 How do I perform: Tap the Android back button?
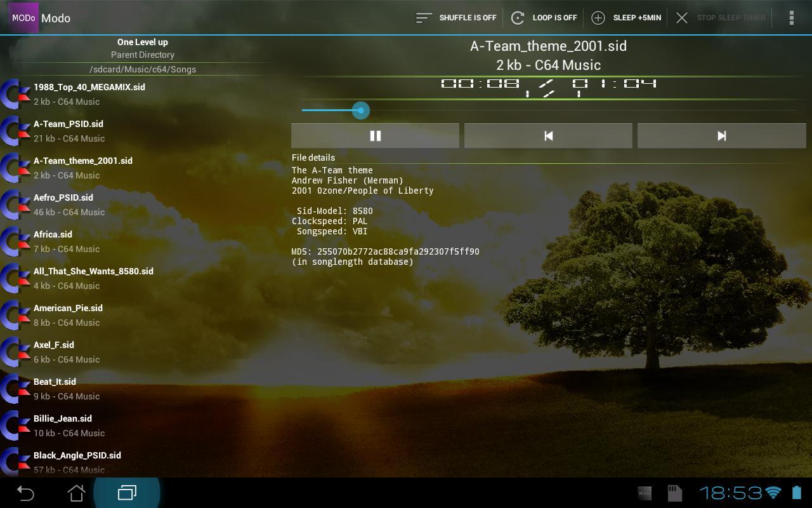(x=25, y=493)
